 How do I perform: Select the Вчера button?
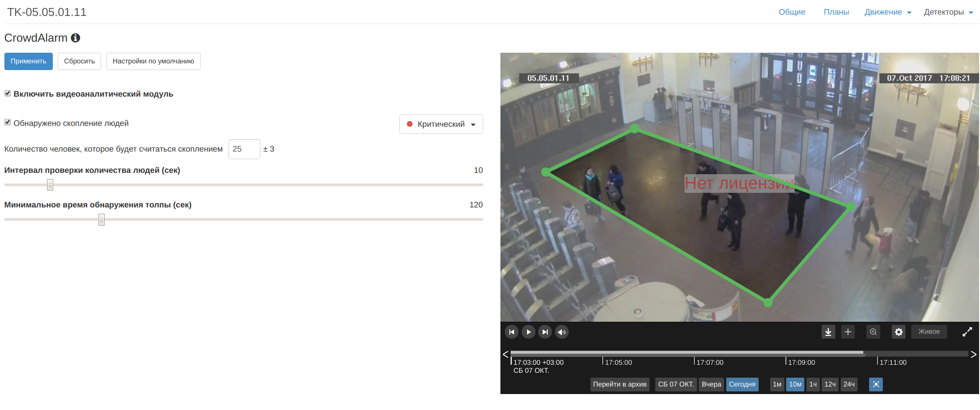pyautogui.click(x=711, y=384)
